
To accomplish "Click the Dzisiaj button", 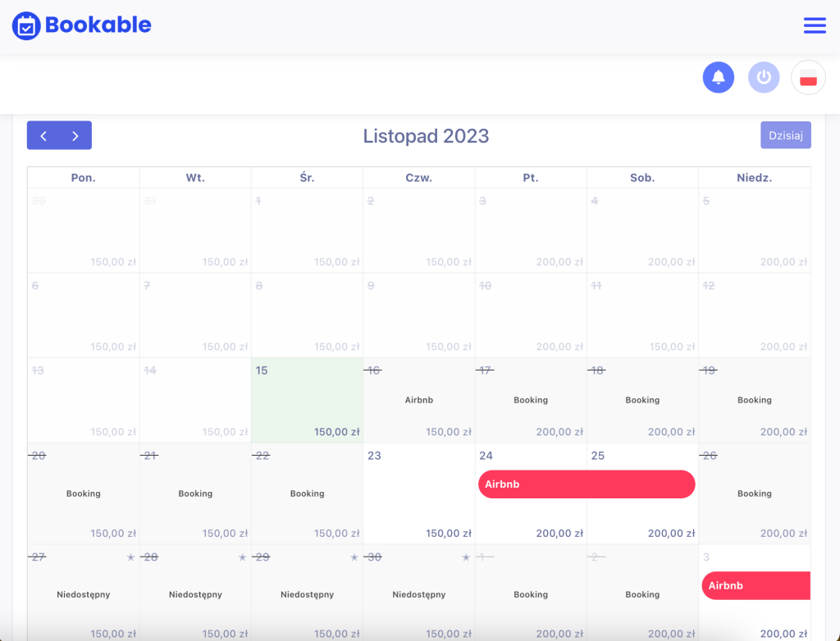I will click(785, 135).
